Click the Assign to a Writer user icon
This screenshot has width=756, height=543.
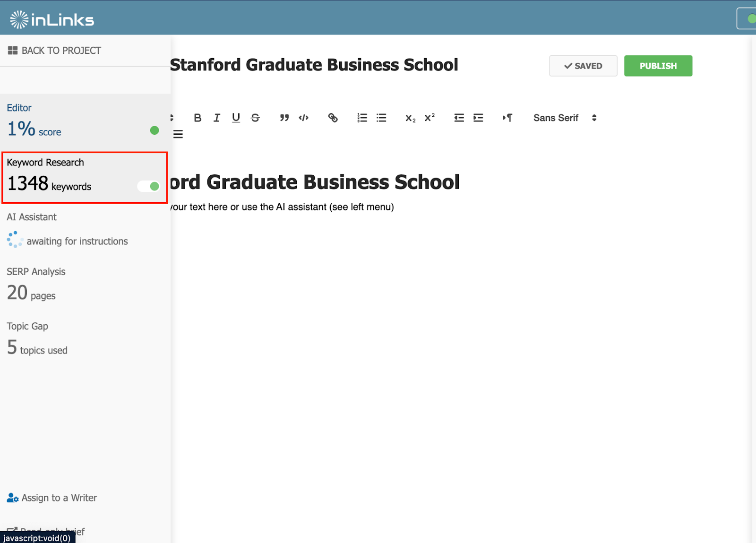pyautogui.click(x=13, y=498)
